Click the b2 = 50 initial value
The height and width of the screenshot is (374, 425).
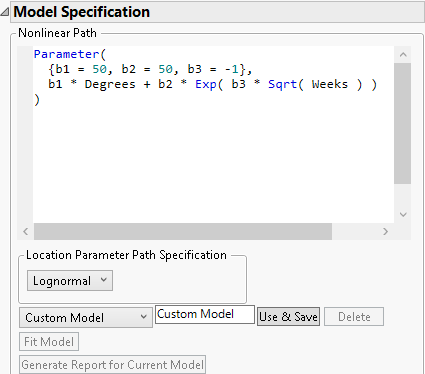[147, 69]
